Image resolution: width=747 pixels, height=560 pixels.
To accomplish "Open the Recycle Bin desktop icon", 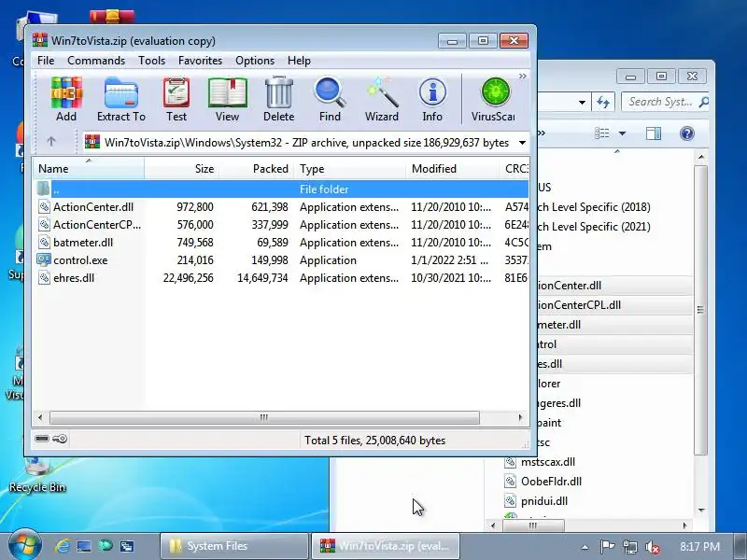I will coord(37,475).
